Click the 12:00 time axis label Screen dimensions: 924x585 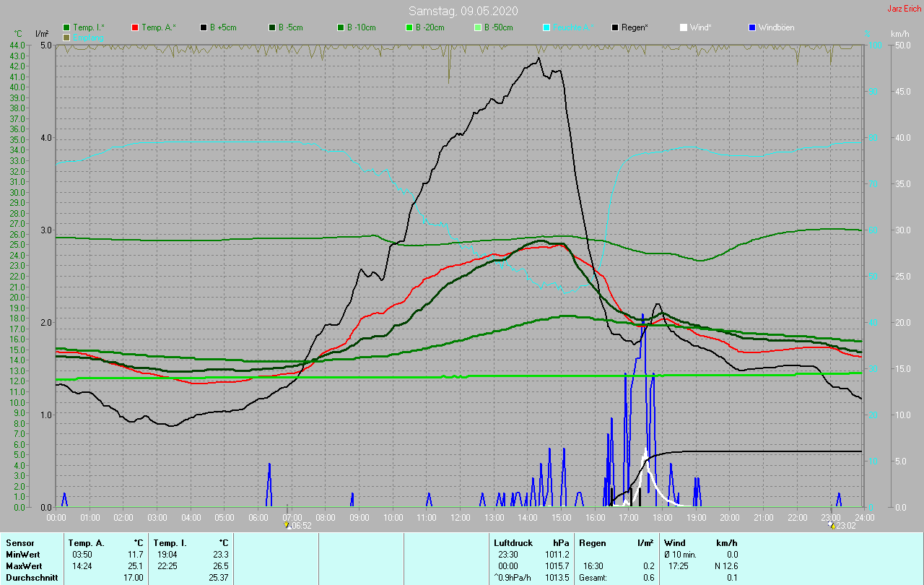click(460, 517)
